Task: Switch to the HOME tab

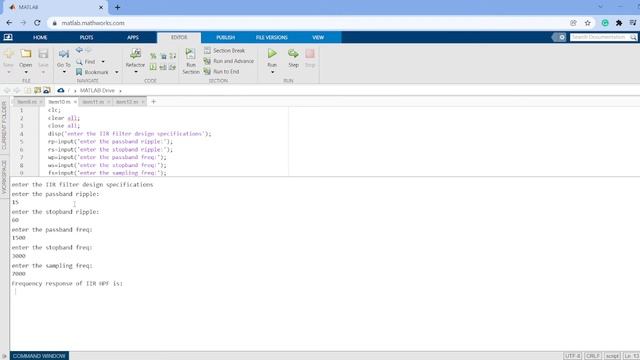Action: (x=40, y=37)
